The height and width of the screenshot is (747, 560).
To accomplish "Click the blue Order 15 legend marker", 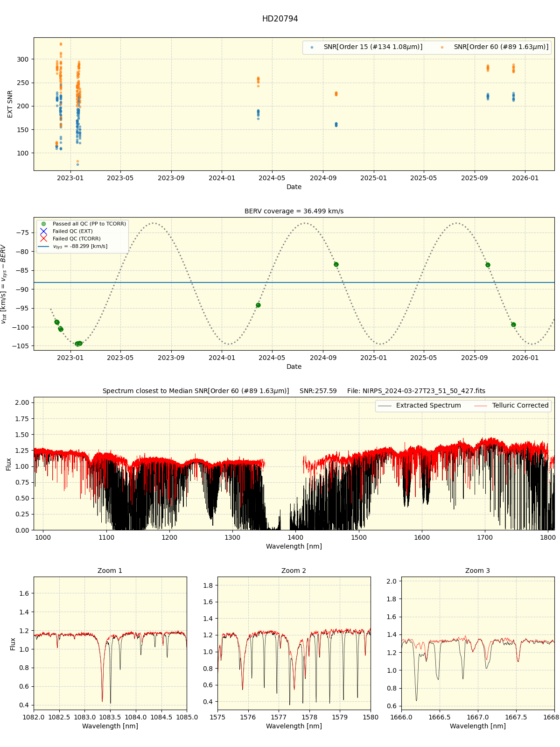I will pos(312,47).
